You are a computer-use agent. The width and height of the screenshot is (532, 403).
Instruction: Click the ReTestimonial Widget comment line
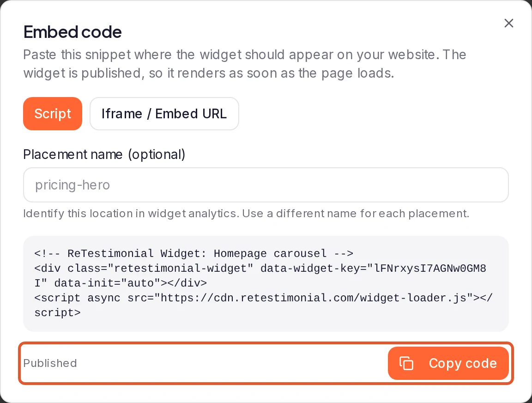click(x=194, y=253)
